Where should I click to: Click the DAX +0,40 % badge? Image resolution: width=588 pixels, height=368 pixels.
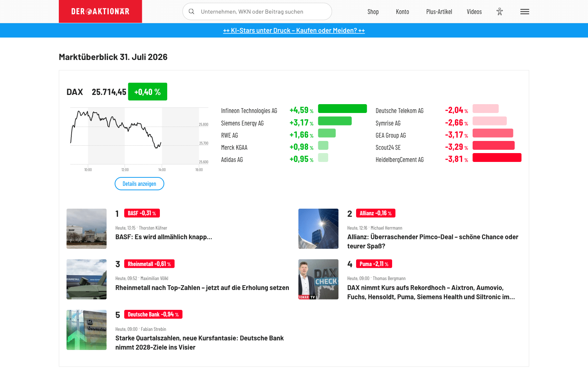pos(147,92)
